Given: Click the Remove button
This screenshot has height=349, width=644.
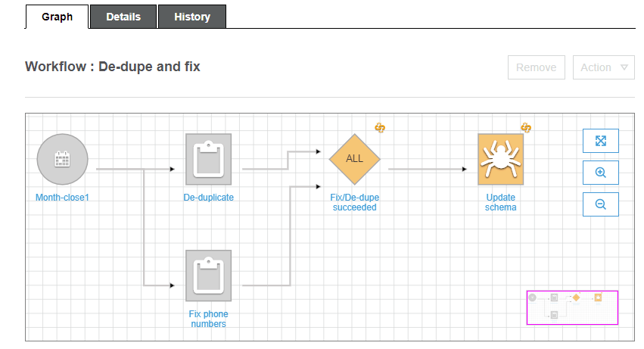Looking at the screenshot, I should [537, 67].
